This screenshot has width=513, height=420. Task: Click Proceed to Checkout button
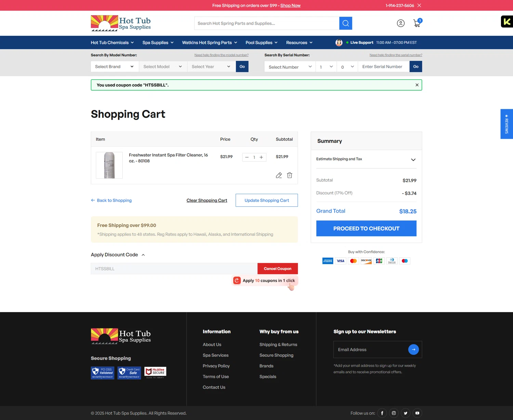pos(366,228)
